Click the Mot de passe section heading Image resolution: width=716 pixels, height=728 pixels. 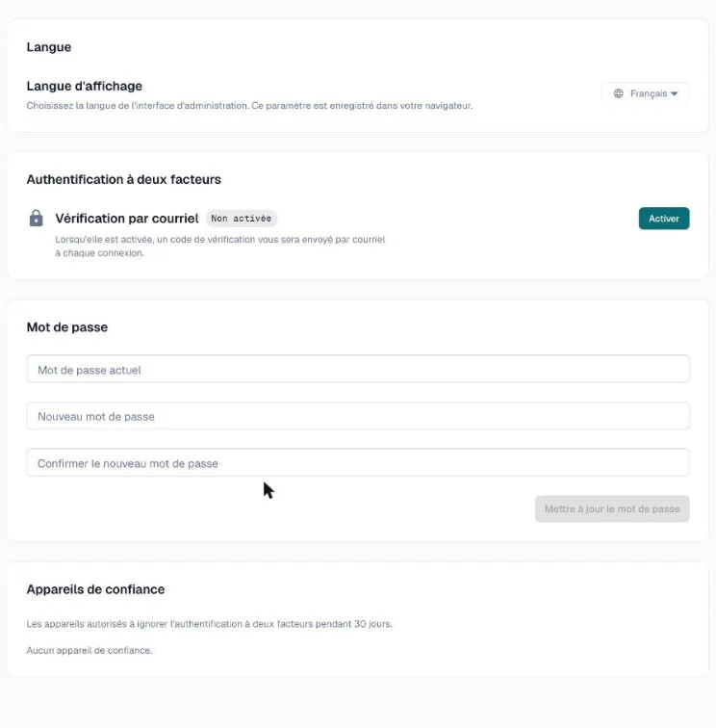coord(66,326)
